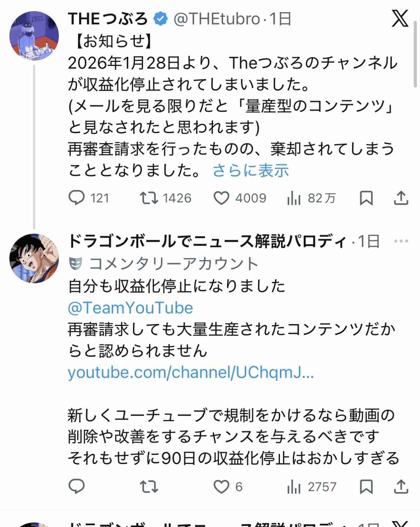Share the Dragon Ball parody reply

point(401,486)
